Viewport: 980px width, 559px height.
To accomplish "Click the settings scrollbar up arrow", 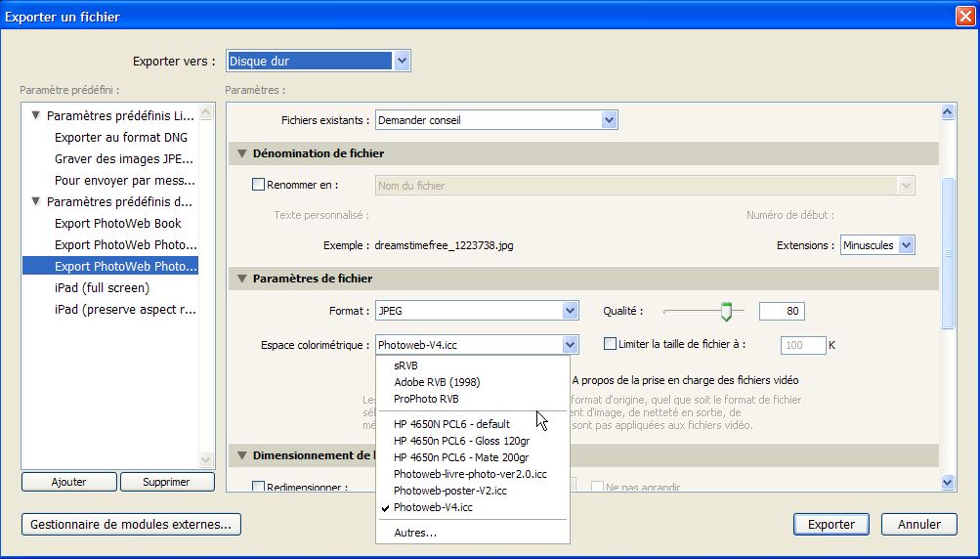I will [x=948, y=112].
